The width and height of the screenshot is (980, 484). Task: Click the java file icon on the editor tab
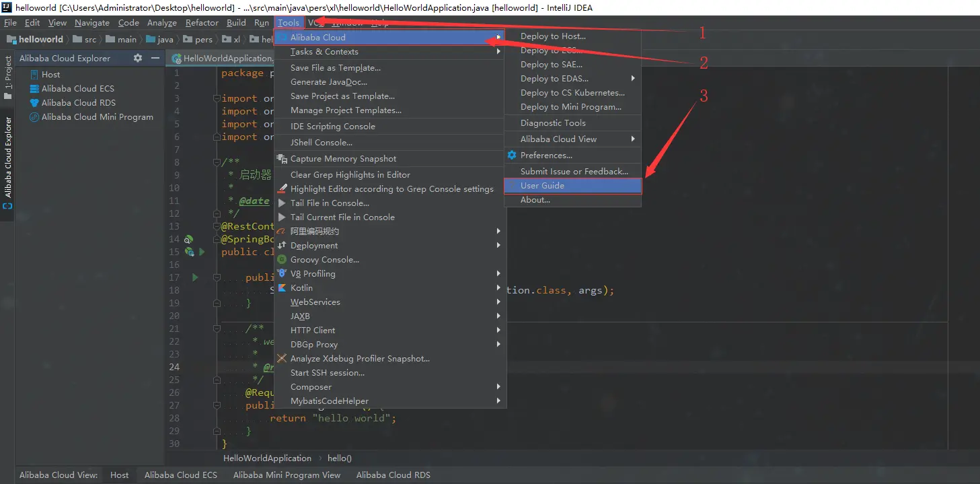click(x=178, y=59)
